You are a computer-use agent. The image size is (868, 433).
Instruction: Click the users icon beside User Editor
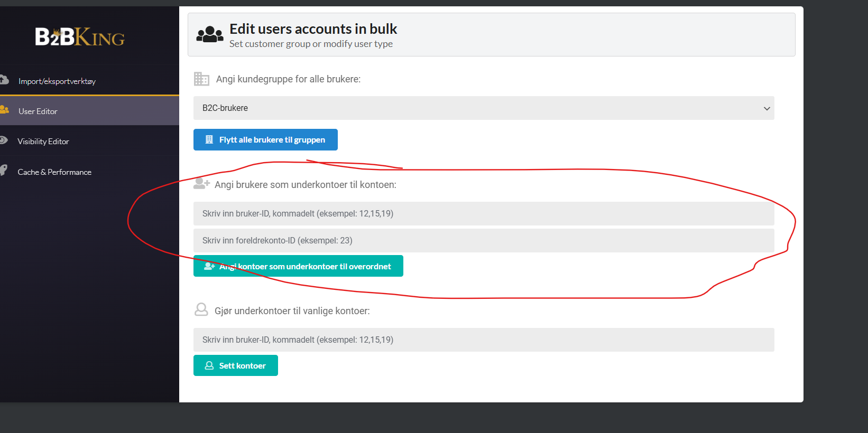[4, 109]
